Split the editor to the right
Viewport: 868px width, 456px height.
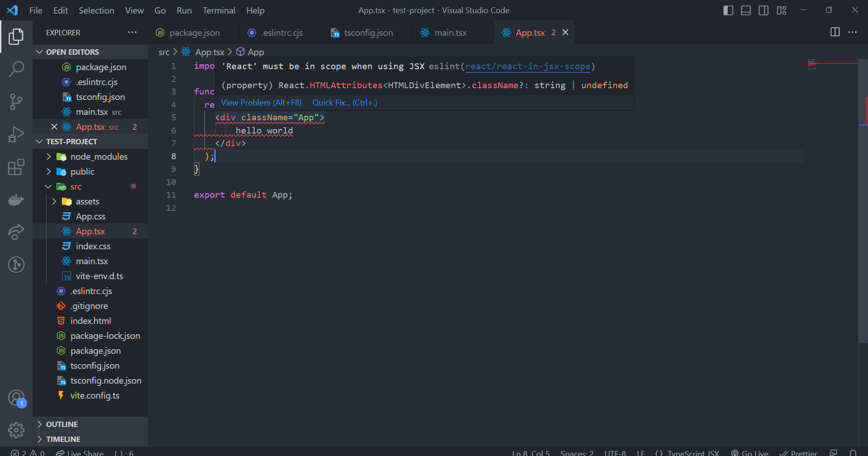(835, 32)
